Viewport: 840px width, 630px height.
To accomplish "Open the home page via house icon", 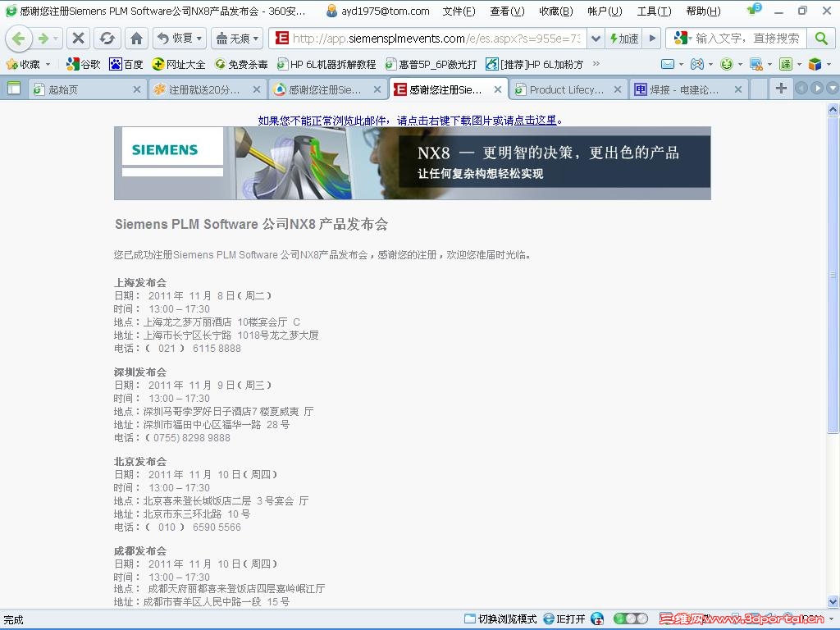I will (137, 38).
